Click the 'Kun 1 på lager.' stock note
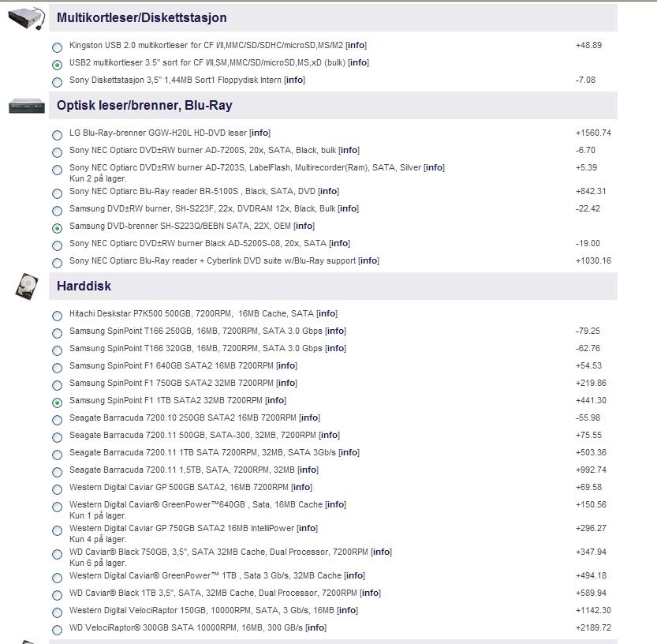This screenshot has height=644, width=657. 98,515
